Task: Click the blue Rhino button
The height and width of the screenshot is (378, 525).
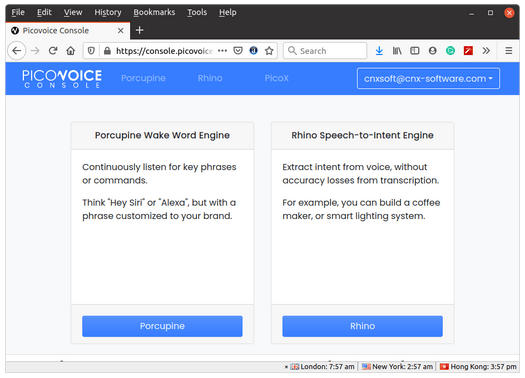Action: coord(362,326)
